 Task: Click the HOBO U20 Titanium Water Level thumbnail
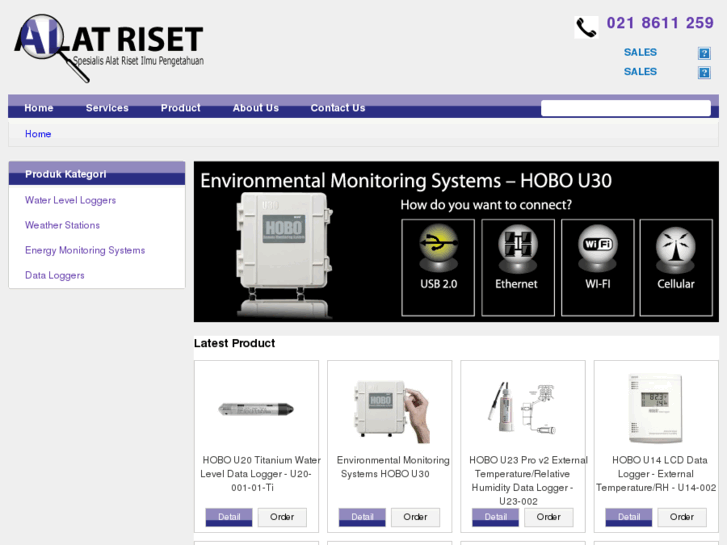[256, 409]
